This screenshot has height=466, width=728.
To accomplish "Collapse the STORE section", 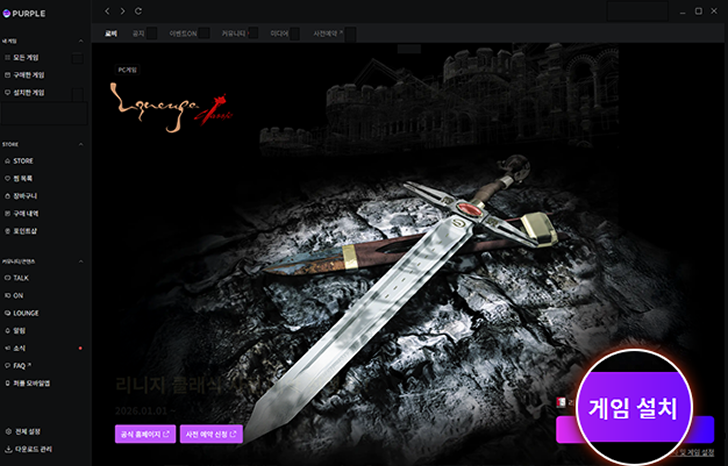I will click(81, 144).
